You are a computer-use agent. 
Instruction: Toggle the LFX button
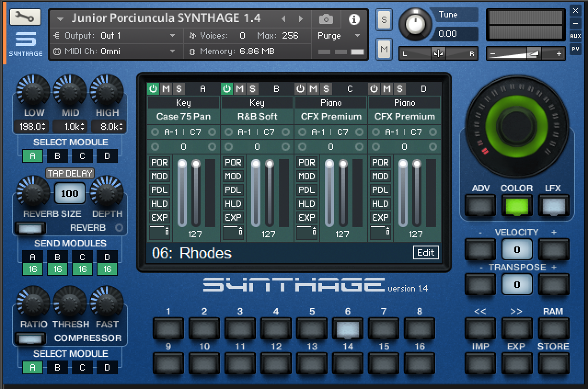pos(553,205)
